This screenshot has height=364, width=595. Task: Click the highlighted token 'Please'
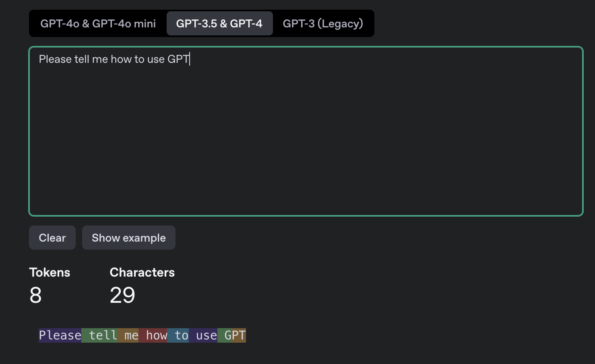60,335
